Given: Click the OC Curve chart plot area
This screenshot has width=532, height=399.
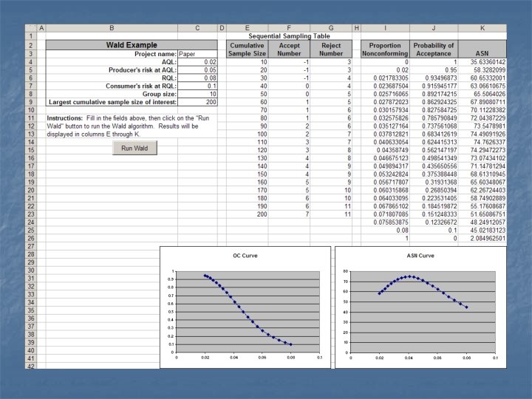Looking at the screenshot, I should (x=248, y=312).
